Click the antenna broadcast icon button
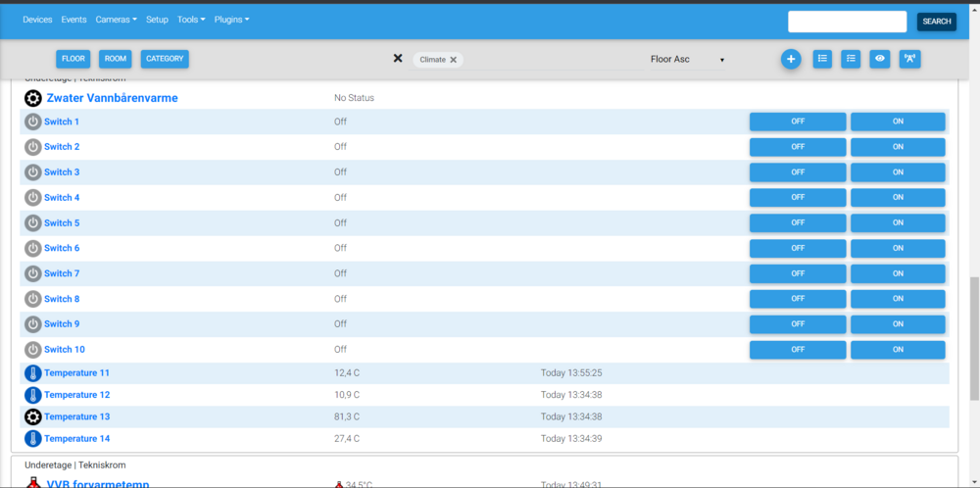Image resolution: width=980 pixels, height=488 pixels. (x=909, y=59)
